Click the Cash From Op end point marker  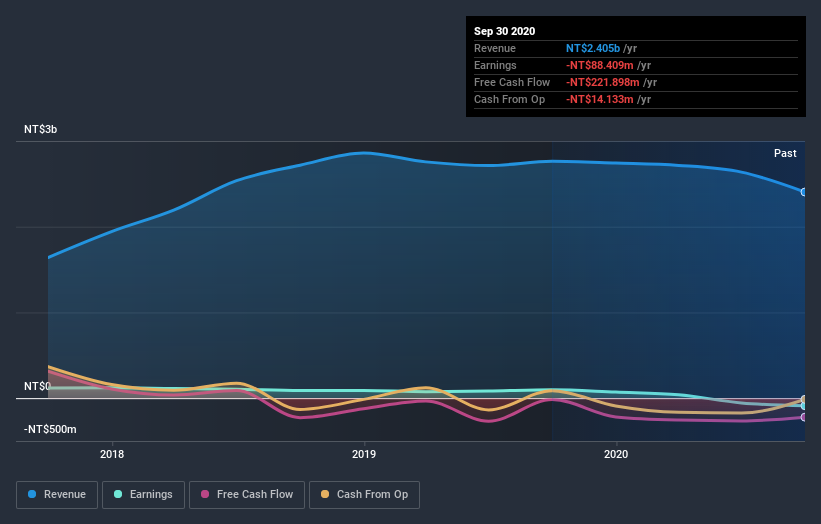(x=803, y=399)
